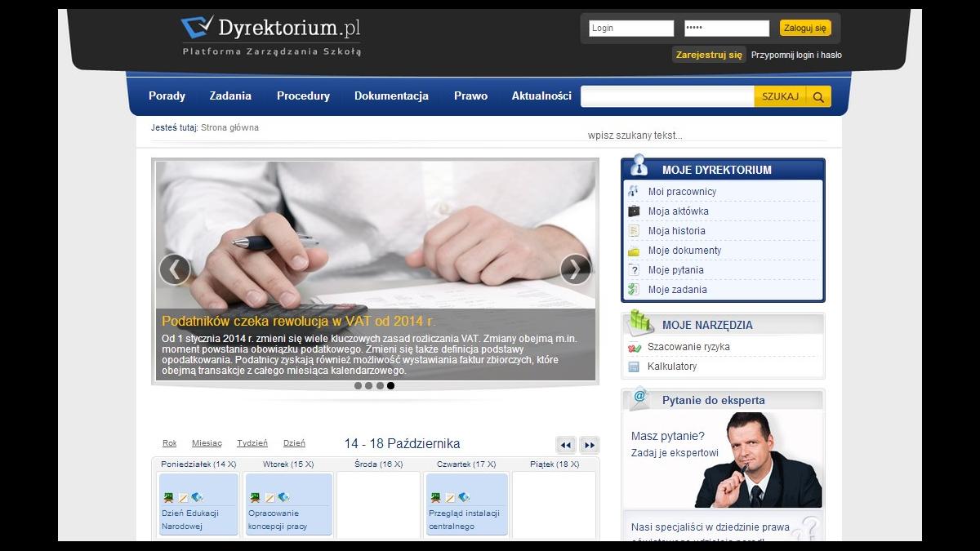Image resolution: width=980 pixels, height=551 pixels.
Task: Click the Zaloguj się button
Action: click(x=805, y=28)
